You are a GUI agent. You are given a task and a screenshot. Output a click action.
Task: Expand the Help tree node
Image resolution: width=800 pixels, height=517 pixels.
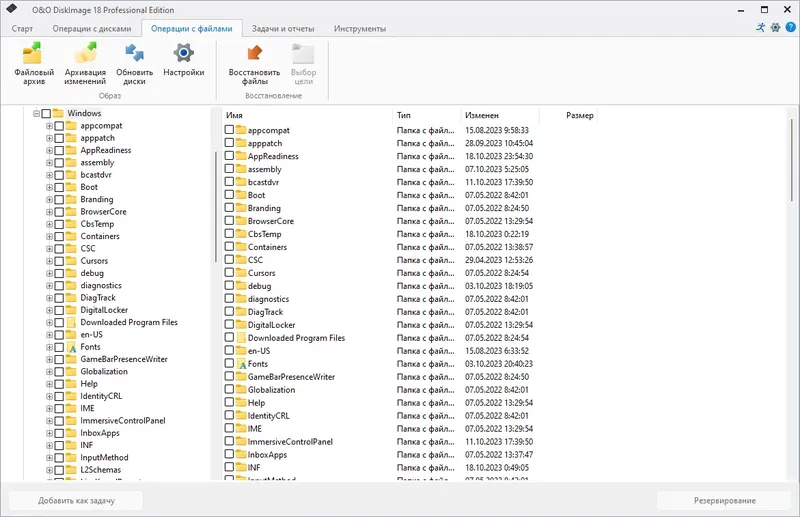point(49,384)
